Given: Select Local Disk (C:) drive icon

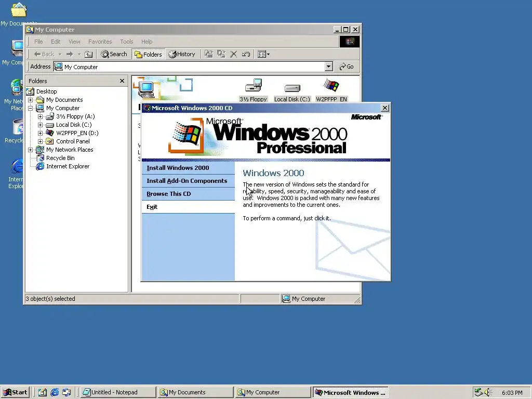Looking at the screenshot, I should tap(292, 92).
